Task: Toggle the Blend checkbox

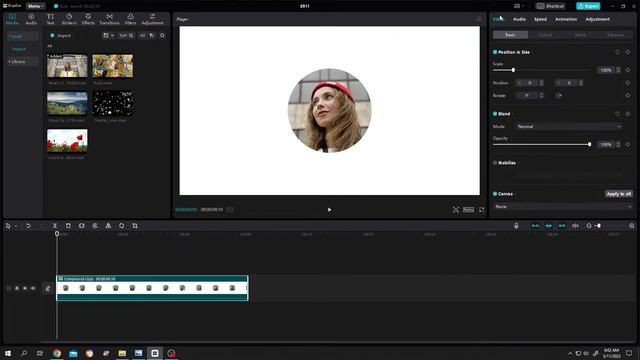Action: click(x=495, y=114)
